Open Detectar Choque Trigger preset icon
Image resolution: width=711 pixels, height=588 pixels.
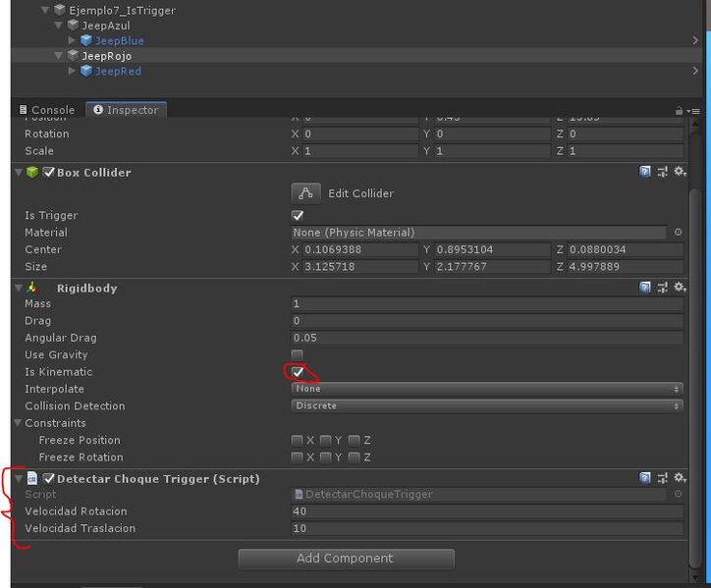(x=662, y=478)
